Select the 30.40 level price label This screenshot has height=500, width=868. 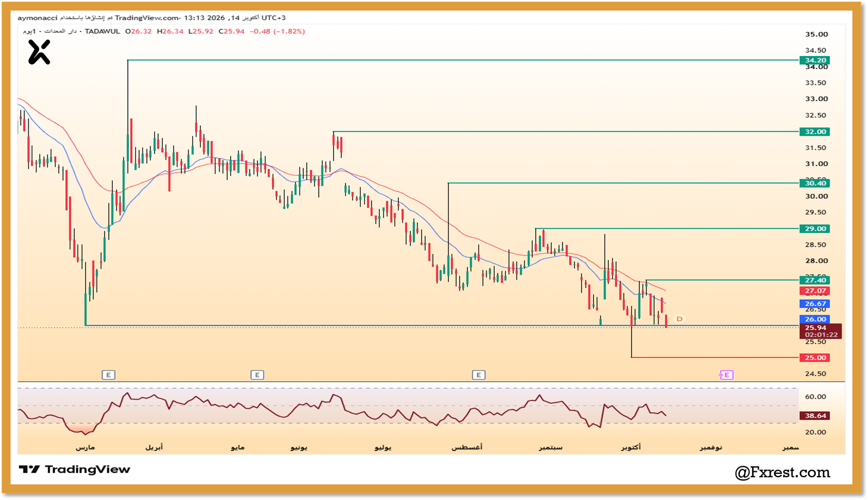pos(815,183)
